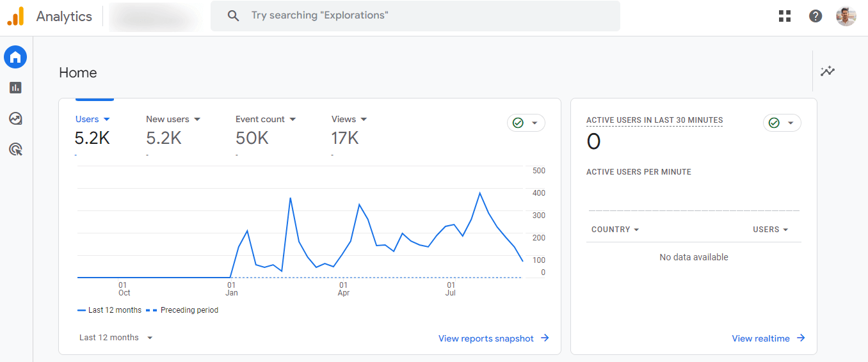Open the Home sidebar icon
Screen dimensions: 868x362
click(15, 58)
